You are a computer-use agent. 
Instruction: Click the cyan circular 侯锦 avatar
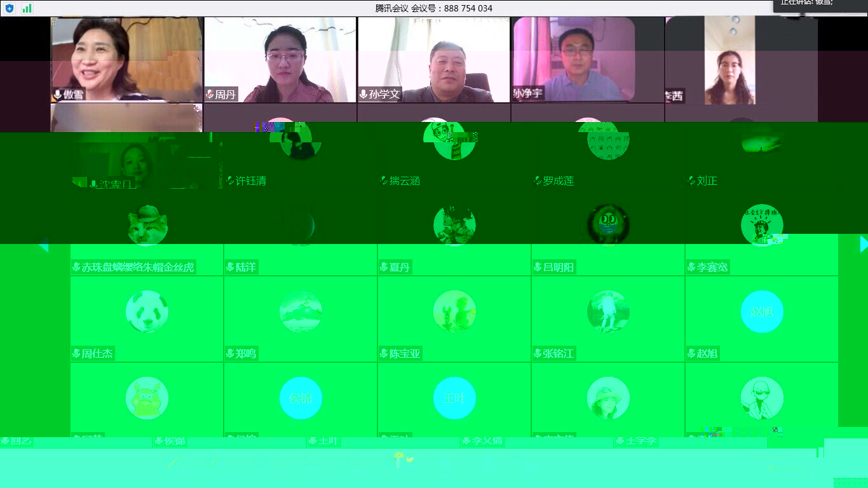pos(301,398)
